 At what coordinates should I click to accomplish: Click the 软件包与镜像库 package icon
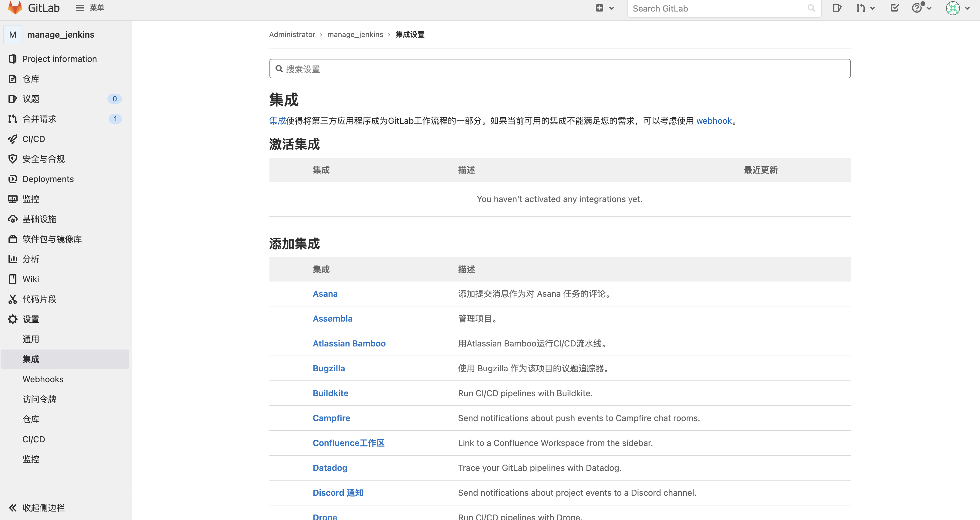pos(12,239)
